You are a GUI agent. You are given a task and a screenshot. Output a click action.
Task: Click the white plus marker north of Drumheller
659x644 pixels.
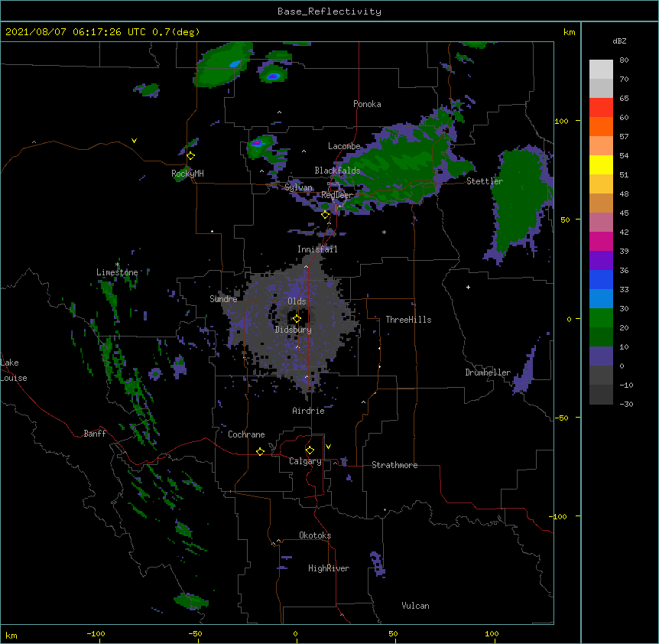coord(468,287)
